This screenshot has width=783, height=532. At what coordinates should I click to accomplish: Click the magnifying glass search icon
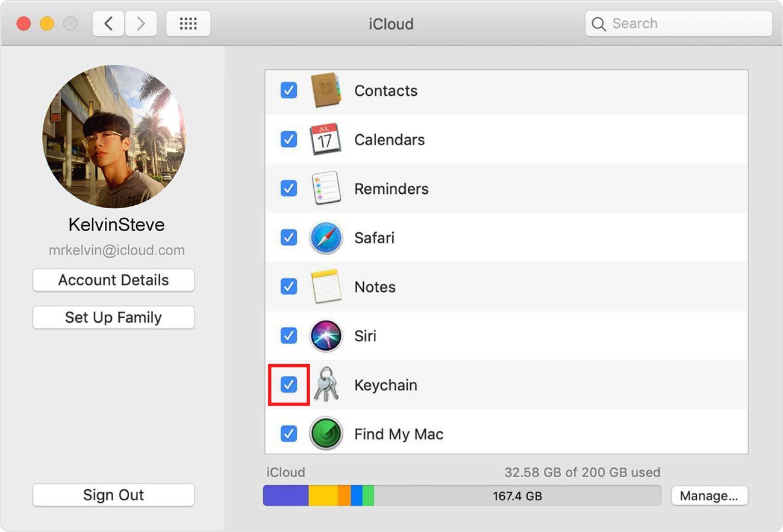599,24
